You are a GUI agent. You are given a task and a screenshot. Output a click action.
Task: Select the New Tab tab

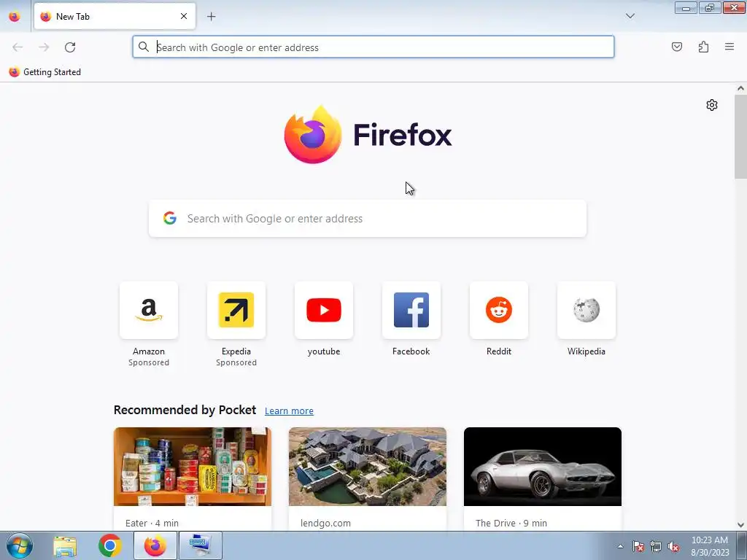115,16
